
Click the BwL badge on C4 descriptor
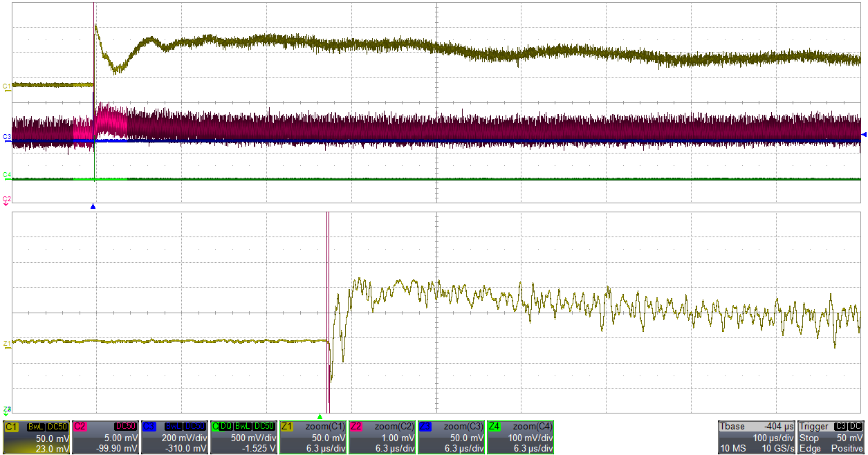pyautogui.click(x=243, y=427)
